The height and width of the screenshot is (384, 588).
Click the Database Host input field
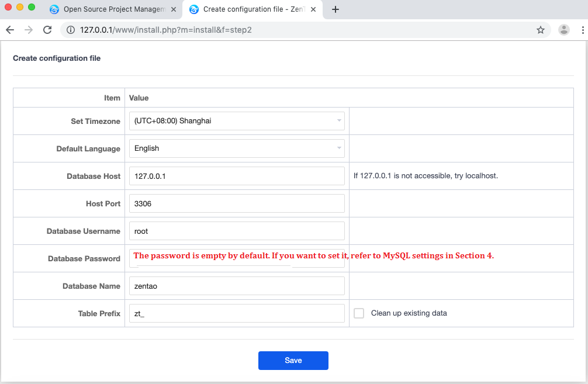click(237, 176)
